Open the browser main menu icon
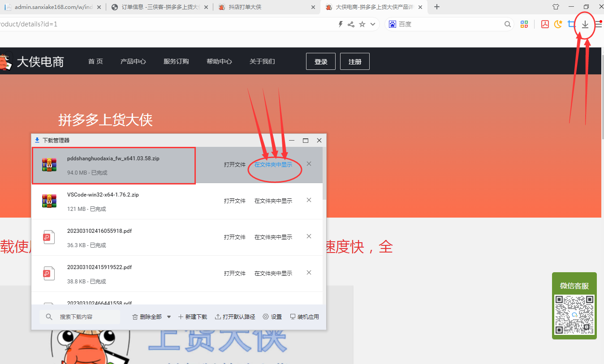604x364 pixels. pyautogui.click(x=599, y=25)
